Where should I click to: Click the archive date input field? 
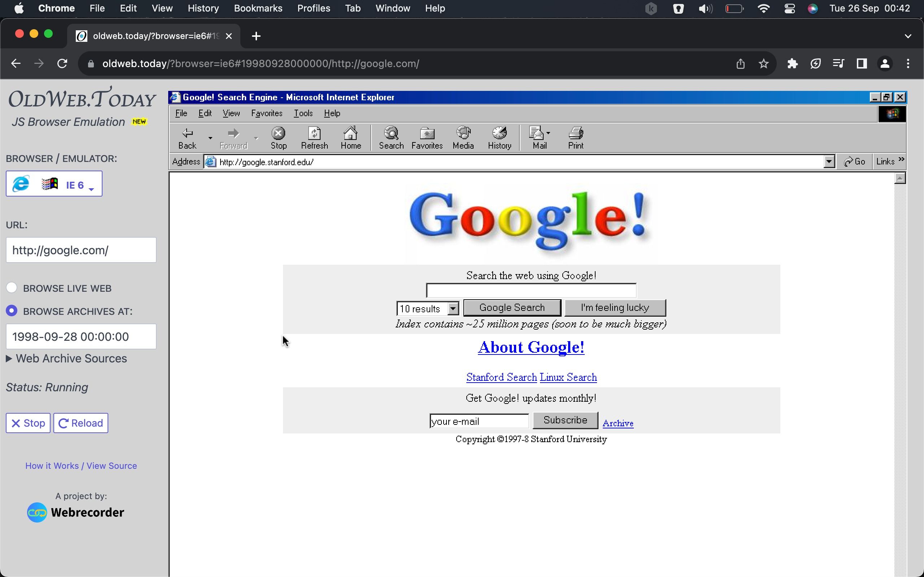click(x=80, y=336)
